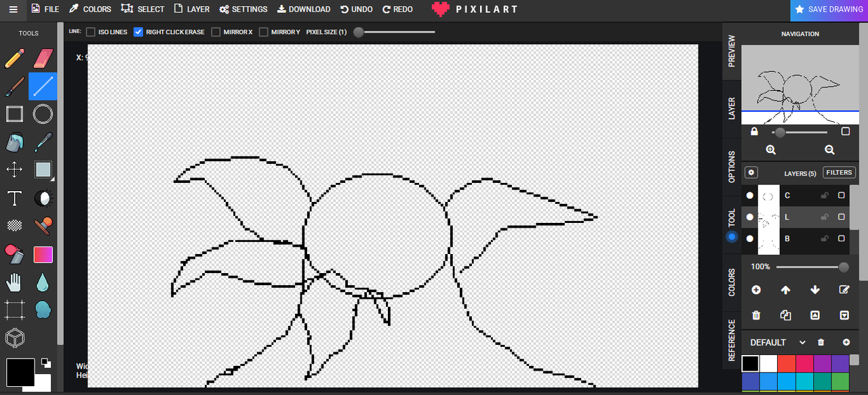
Task: Duplicate the selected layer
Action: pos(785,315)
